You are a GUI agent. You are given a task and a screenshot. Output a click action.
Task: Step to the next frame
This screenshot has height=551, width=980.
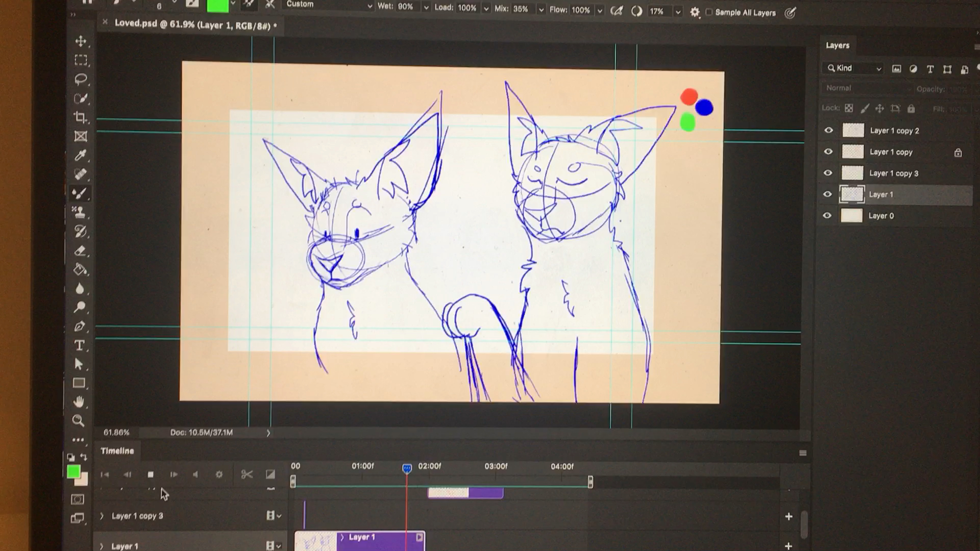point(174,474)
